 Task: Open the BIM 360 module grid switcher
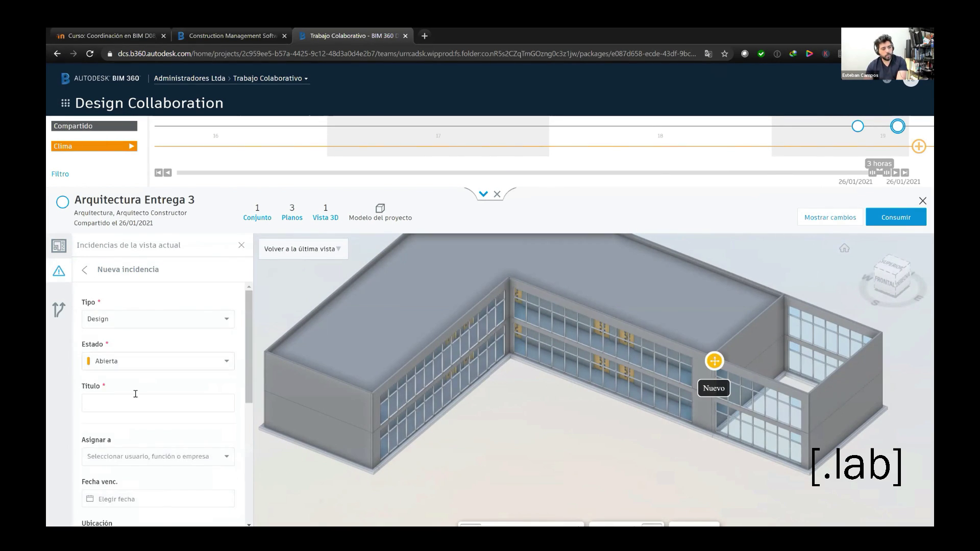click(x=65, y=103)
